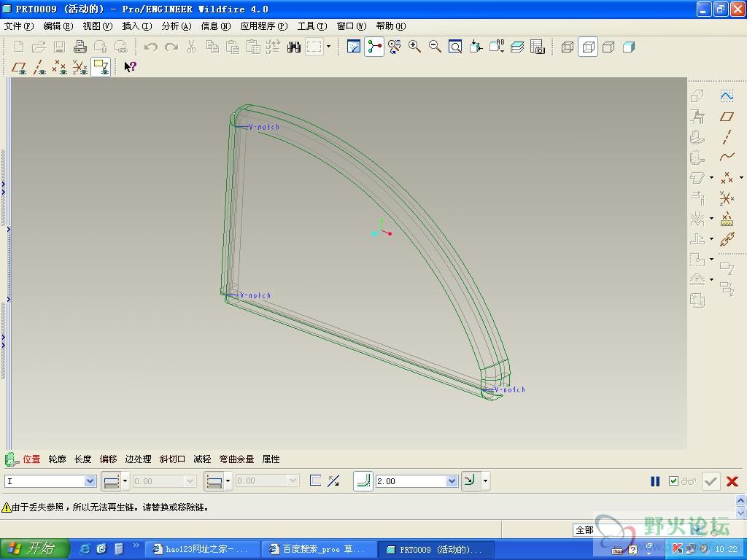The width and height of the screenshot is (747, 560).
Task: Switch display to Hidden Line
Action: coord(589,47)
